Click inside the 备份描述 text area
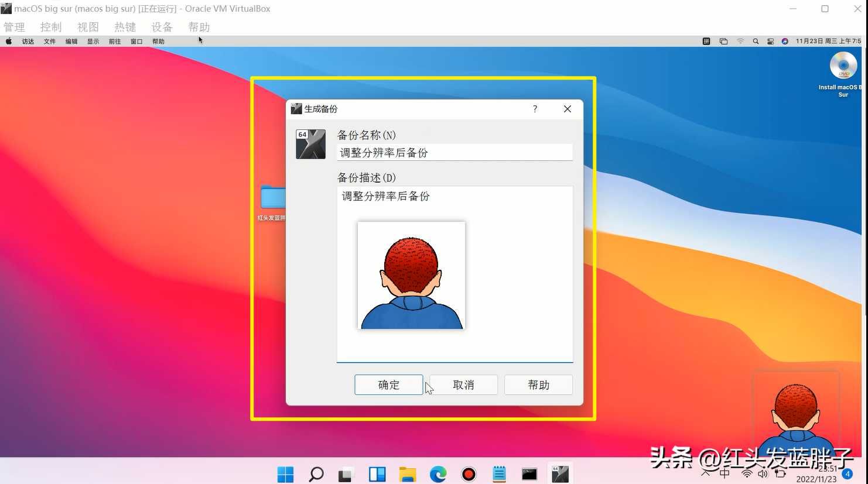 (454, 274)
